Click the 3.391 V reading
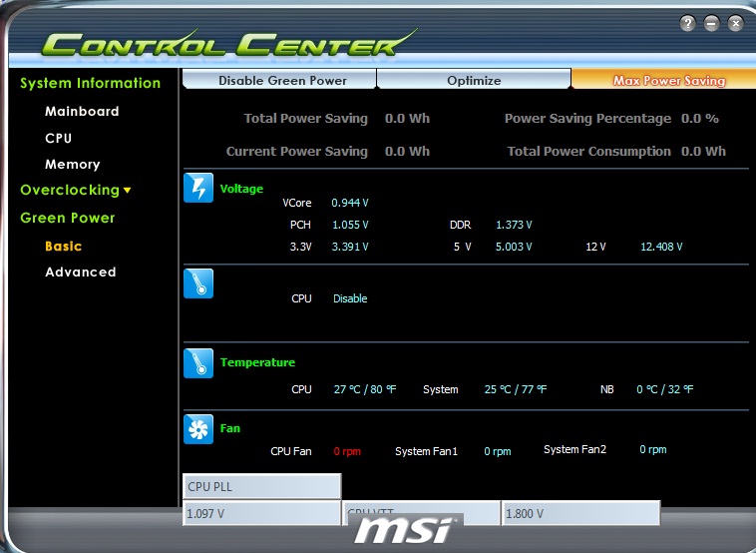Viewport: 756px width, 553px height. [x=350, y=248]
